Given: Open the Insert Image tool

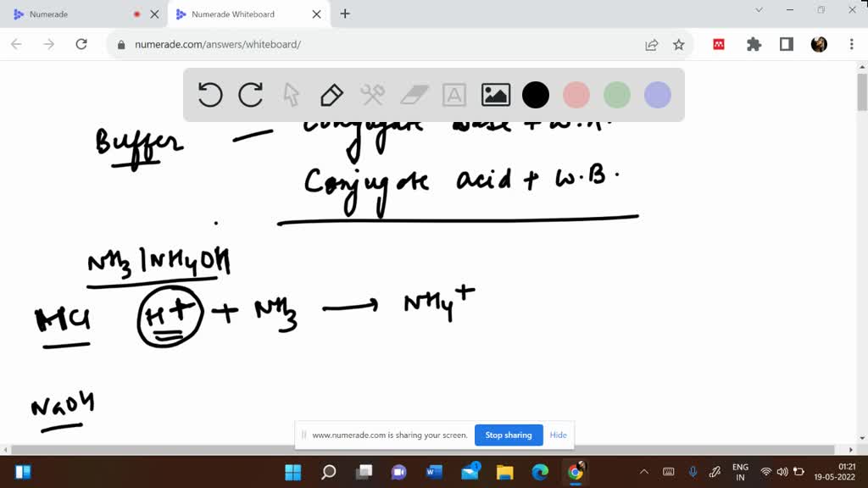Looking at the screenshot, I should coord(495,95).
